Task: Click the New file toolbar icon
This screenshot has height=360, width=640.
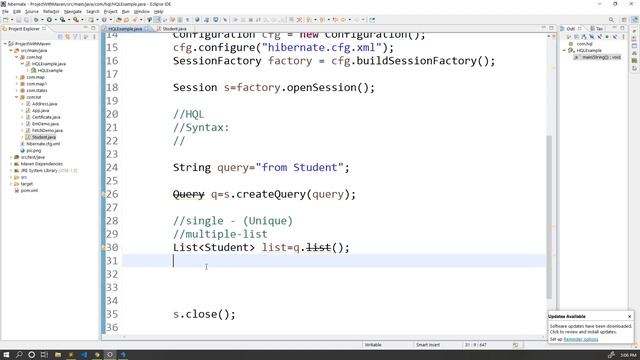Action: tap(5, 20)
